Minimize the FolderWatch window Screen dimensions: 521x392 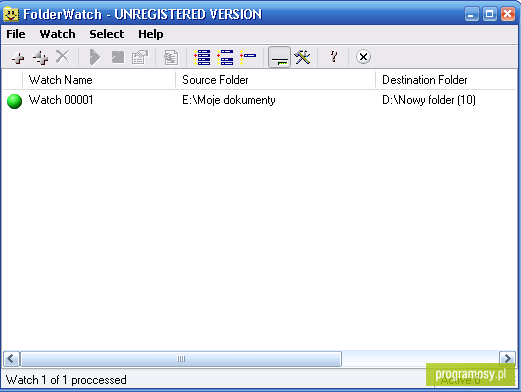click(x=471, y=14)
